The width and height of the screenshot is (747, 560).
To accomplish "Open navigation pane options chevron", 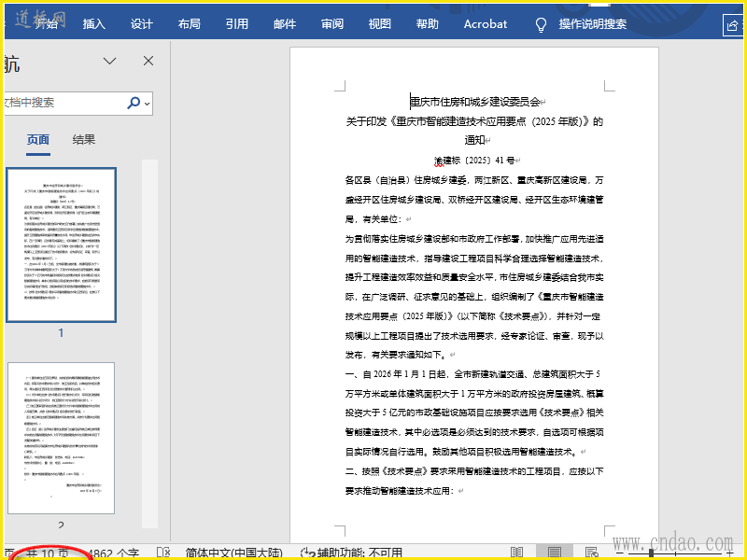I will coord(110,62).
